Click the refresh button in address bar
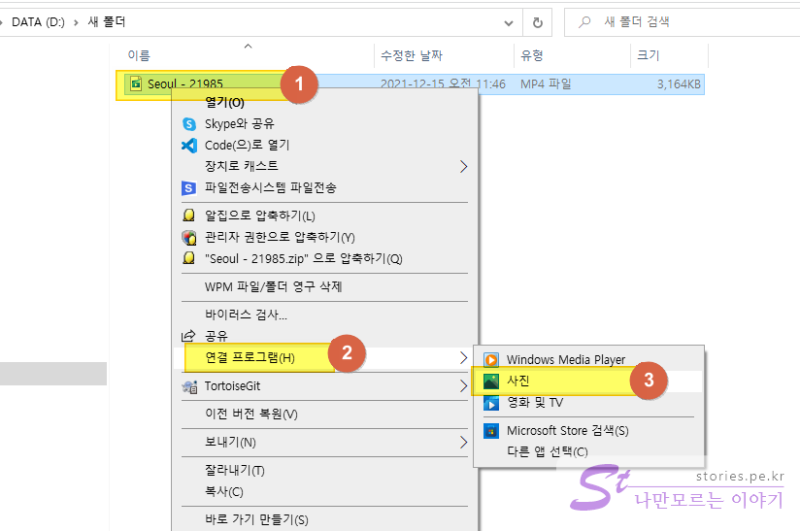800x531 pixels. click(x=537, y=22)
